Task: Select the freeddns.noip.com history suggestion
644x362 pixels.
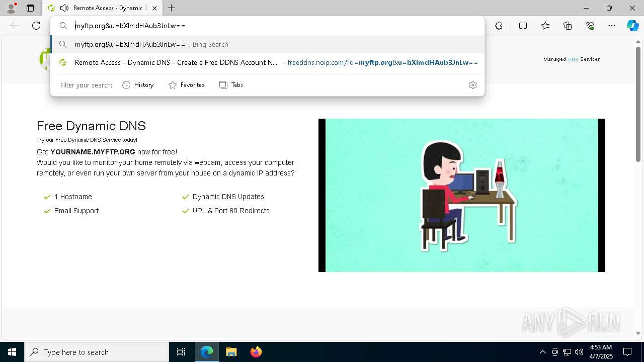Action: click(267, 62)
